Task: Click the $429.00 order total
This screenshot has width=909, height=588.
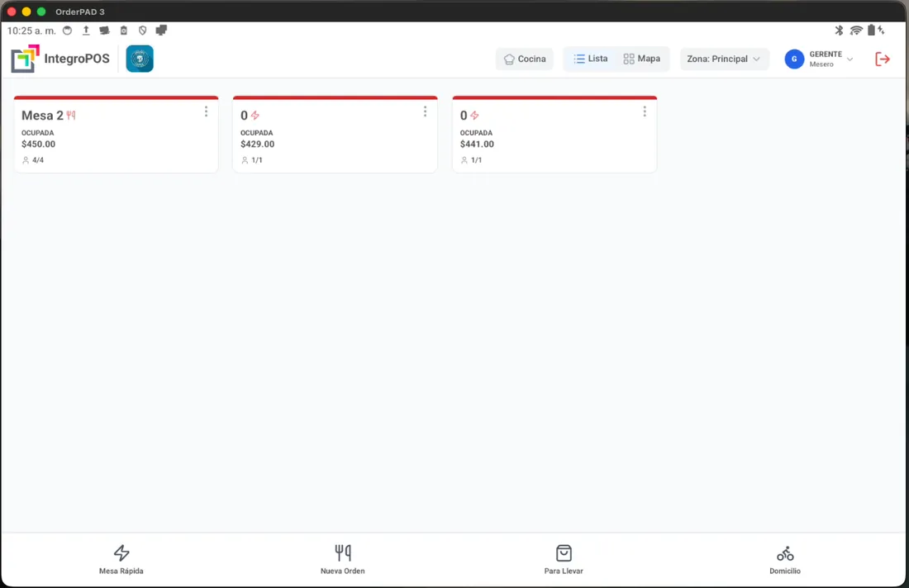Action: (257, 145)
